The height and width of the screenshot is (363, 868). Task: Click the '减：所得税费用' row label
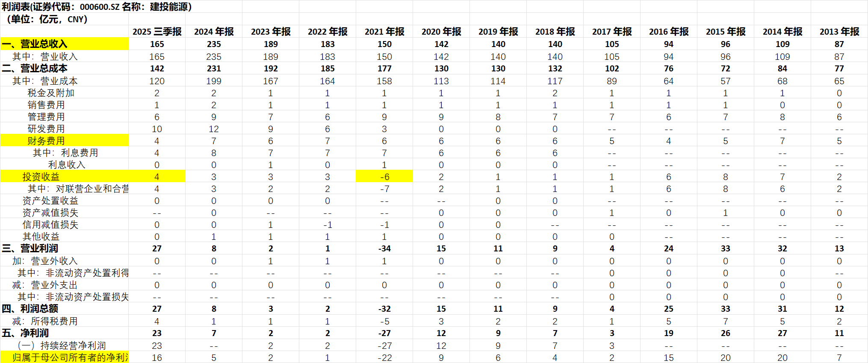click(45, 321)
